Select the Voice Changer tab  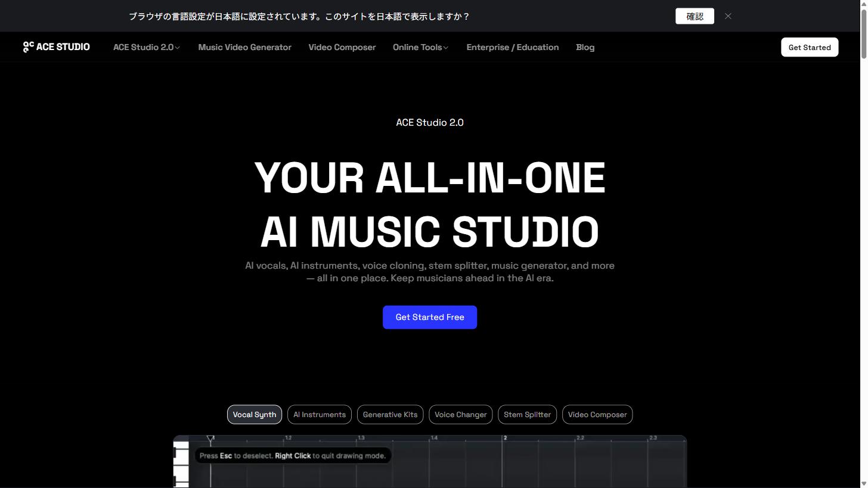461,415
